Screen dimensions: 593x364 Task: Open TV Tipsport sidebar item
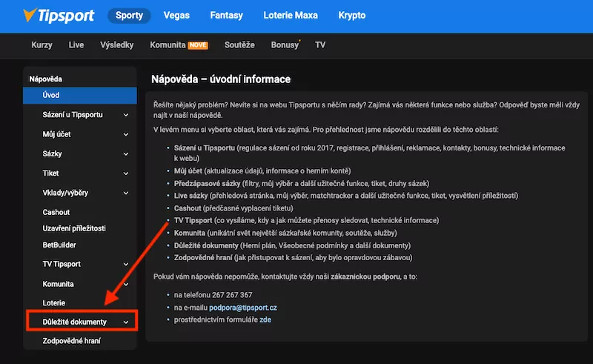click(x=62, y=264)
